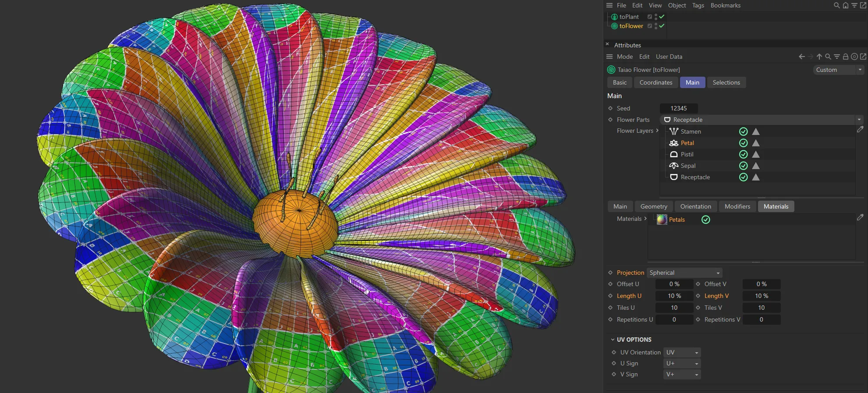Click the Object Manager home icon
868x393 pixels.
coord(845,5)
